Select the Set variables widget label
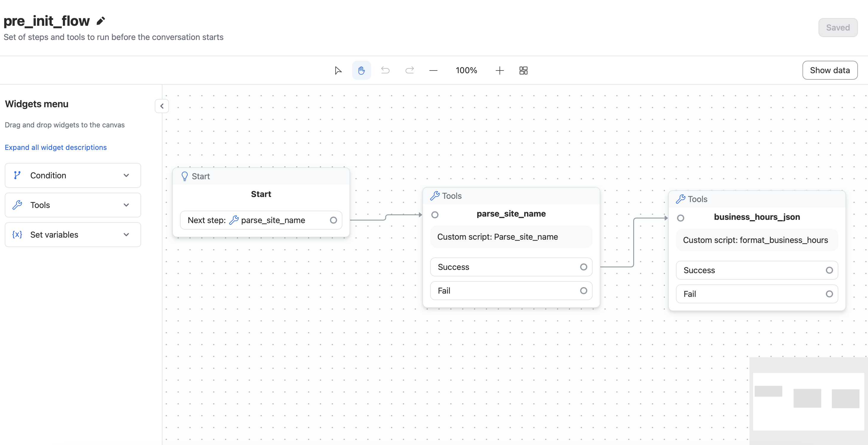Viewport: 868px width, 445px height. [54, 235]
